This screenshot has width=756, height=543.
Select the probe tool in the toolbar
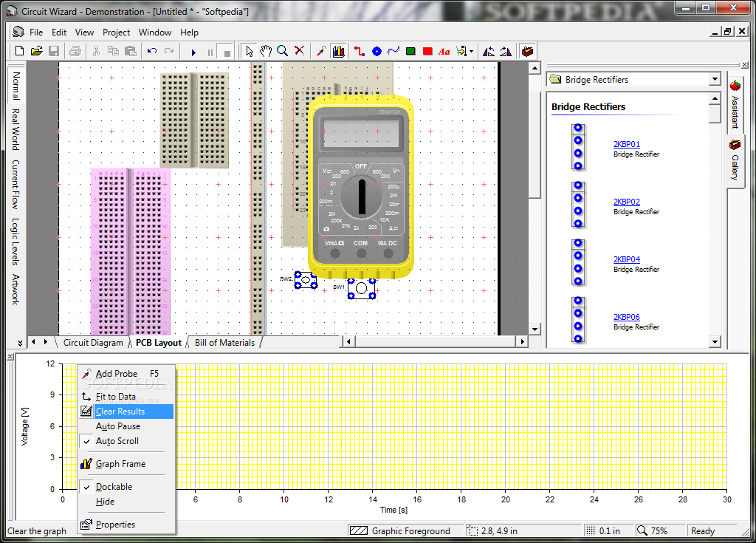(x=320, y=51)
